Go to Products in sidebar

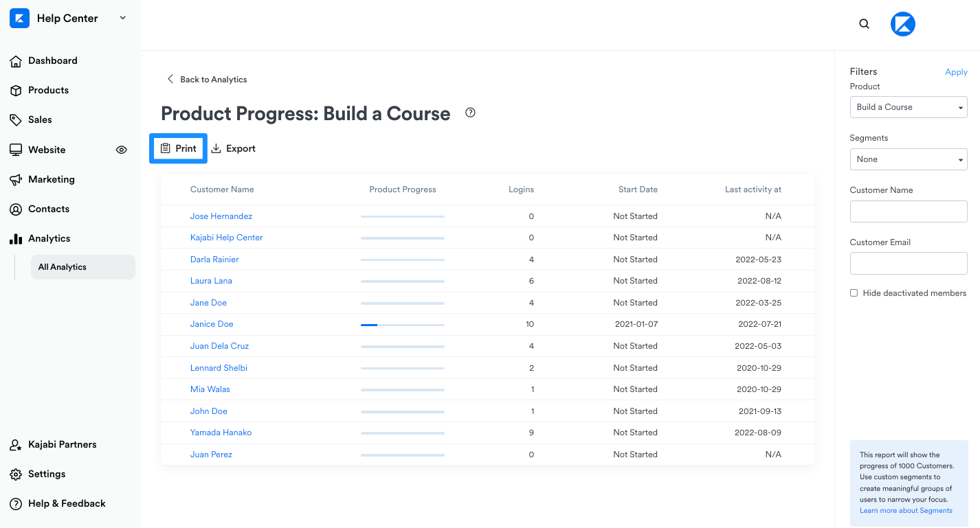39,90
